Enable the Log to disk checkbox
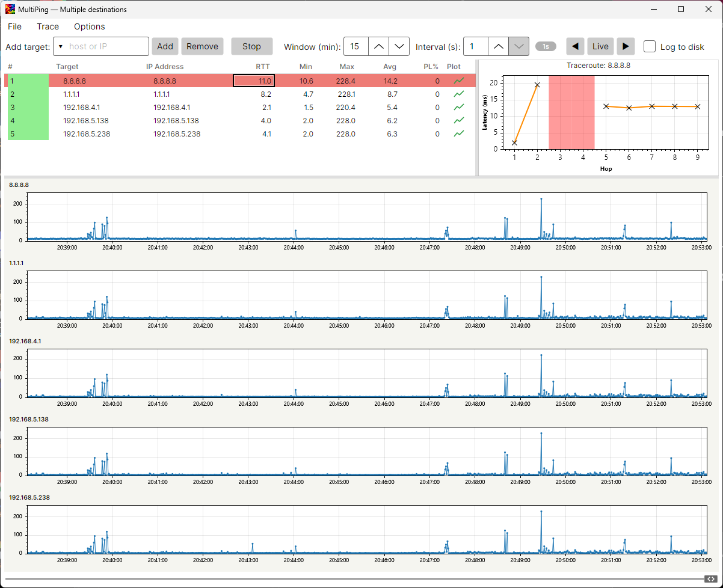 [650, 46]
